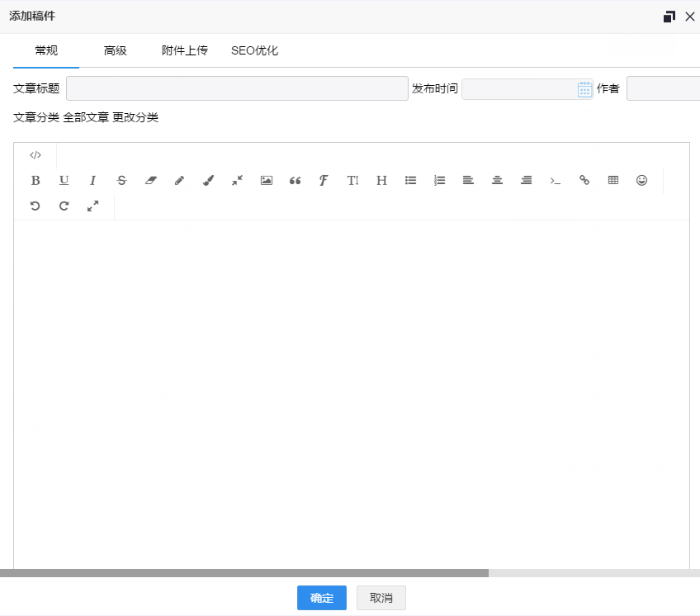Viewport: 700px width, 616px height.
Task: Open the font family dropdown
Action: tap(324, 180)
